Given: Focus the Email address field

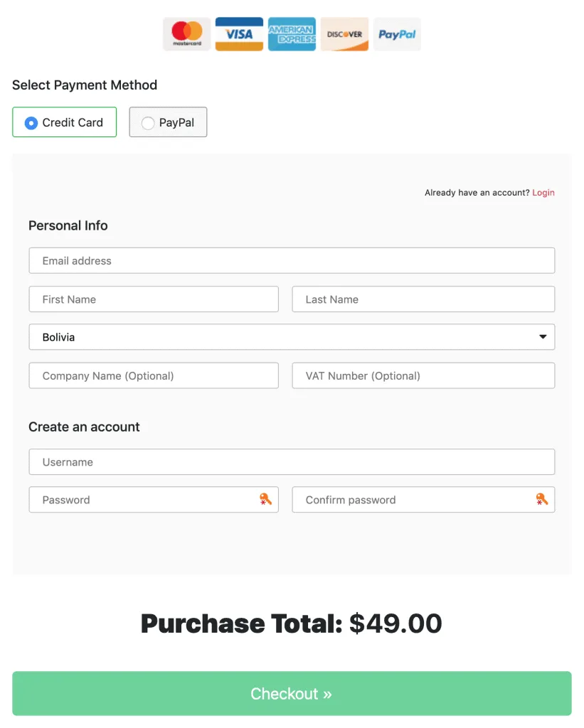Looking at the screenshot, I should tap(292, 261).
